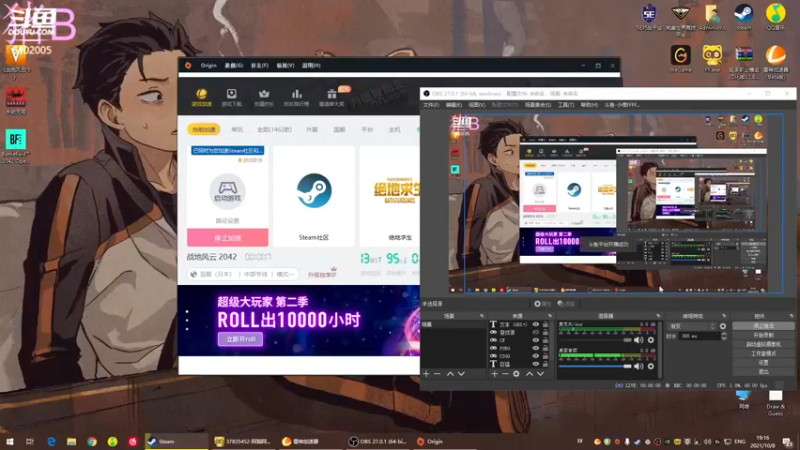Remove the scene with the minus icon
The width and height of the screenshot is (800, 450).
437,374
